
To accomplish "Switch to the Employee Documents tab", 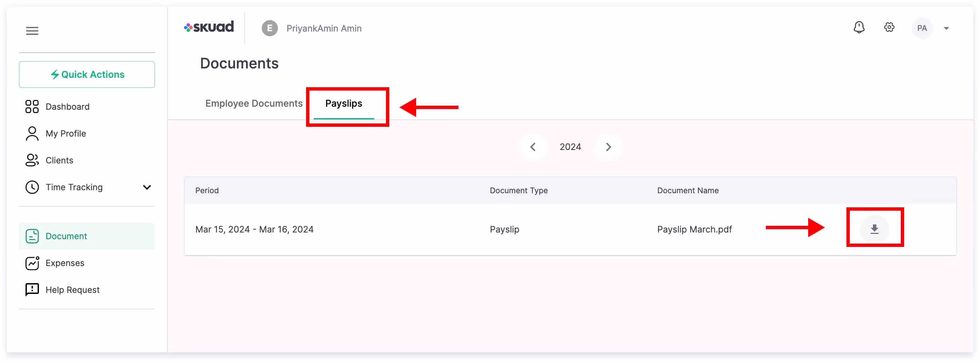I will click(x=254, y=103).
